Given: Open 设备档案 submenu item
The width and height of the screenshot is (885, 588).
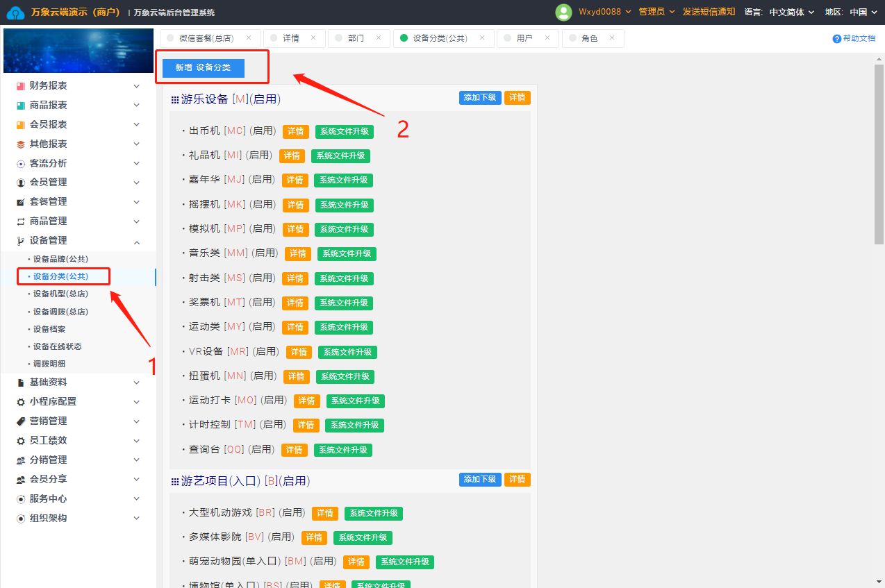Looking at the screenshot, I should [x=49, y=329].
